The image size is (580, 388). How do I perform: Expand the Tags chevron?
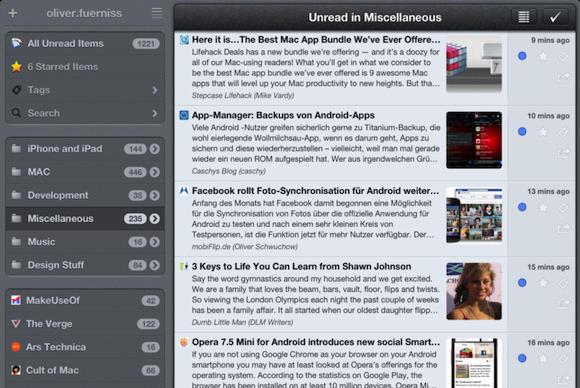point(155,90)
